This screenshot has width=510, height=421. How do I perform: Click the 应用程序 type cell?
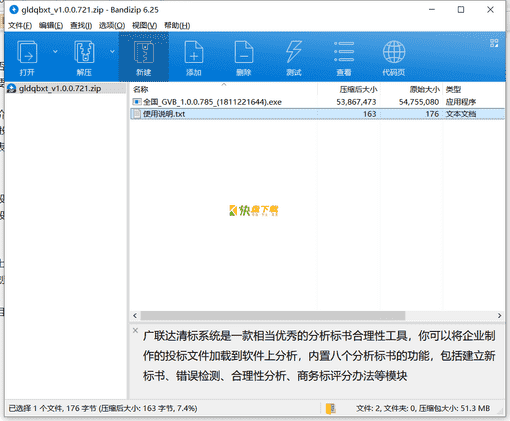[461, 102]
